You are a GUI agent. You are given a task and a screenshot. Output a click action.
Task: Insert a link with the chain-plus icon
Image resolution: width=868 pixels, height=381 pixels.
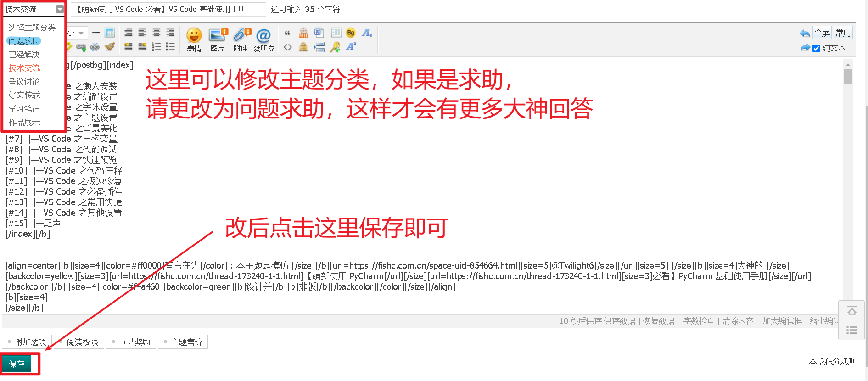coord(81,47)
